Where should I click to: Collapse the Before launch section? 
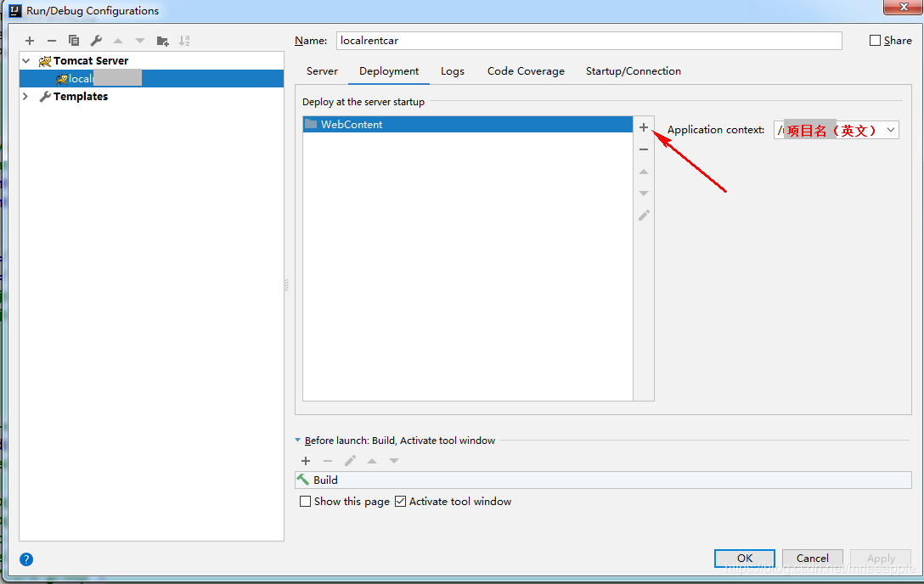(297, 441)
